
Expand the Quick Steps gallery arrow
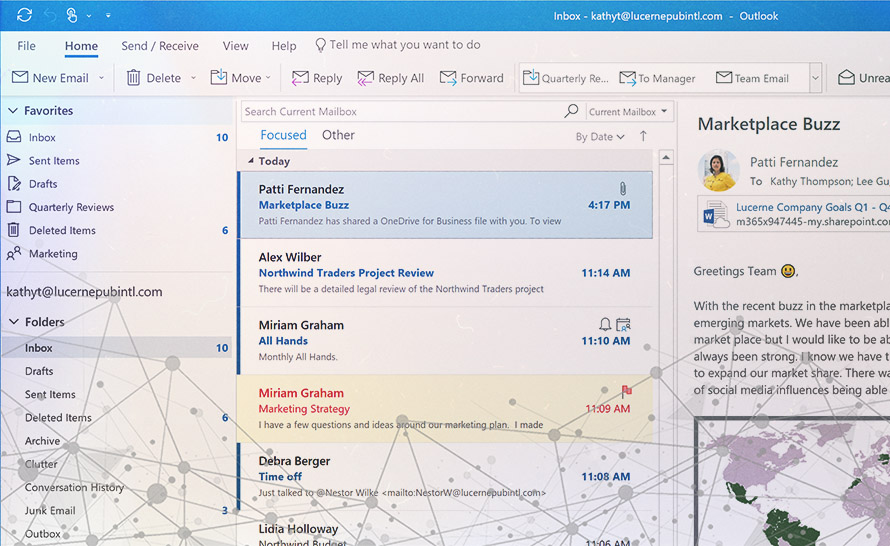815,78
